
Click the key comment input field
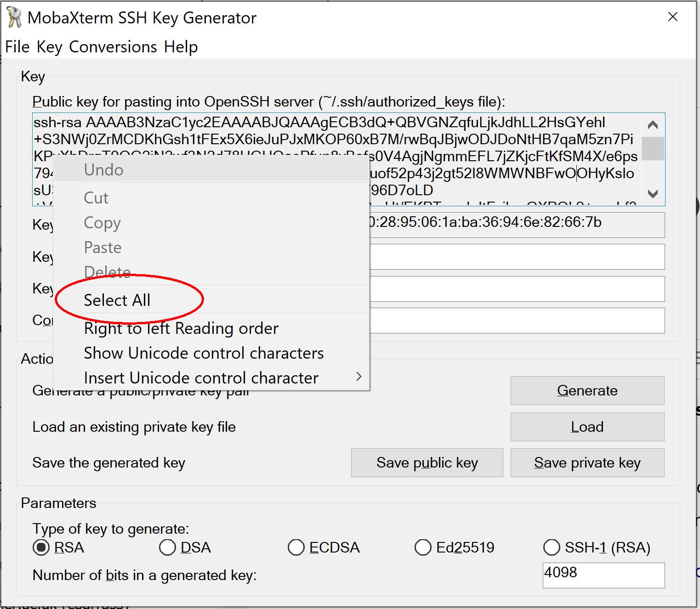(517, 257)
